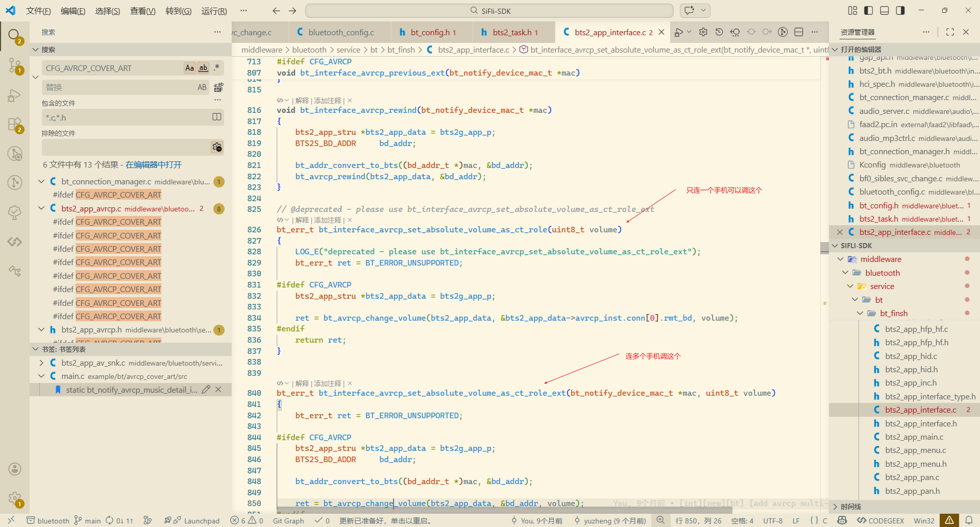The height and width of the screenshot is (527, 980).
Task: Click the main branch status bar button
Action: [88, 520]
